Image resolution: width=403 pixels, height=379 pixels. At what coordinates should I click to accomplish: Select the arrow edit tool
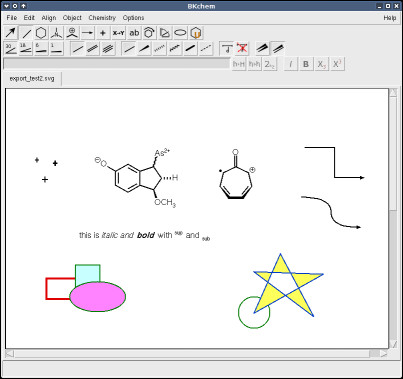click(x=11, y=33)
